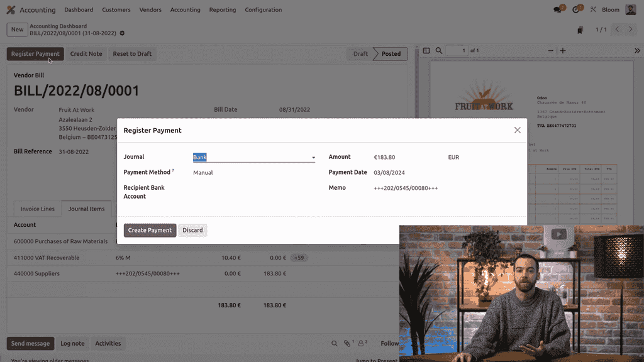Close the Register Payment dialog
The height and width of the screenshot is (362, 644).
click(x=517, y=130)
